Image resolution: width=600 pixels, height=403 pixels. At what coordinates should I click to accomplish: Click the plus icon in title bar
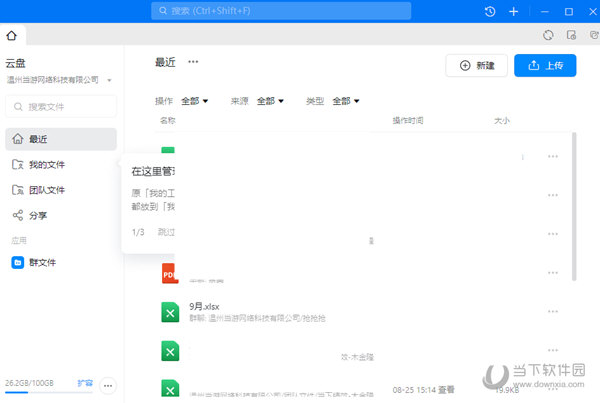514,11
